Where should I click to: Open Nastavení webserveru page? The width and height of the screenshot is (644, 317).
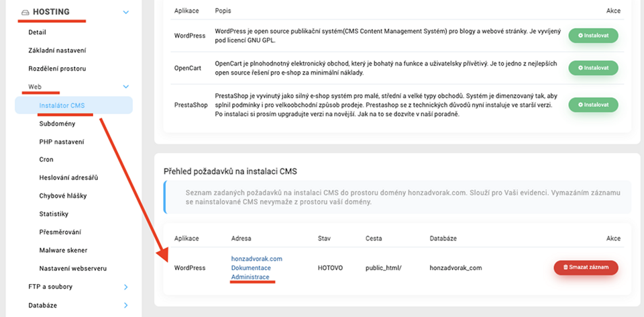(x=73, y=269)
